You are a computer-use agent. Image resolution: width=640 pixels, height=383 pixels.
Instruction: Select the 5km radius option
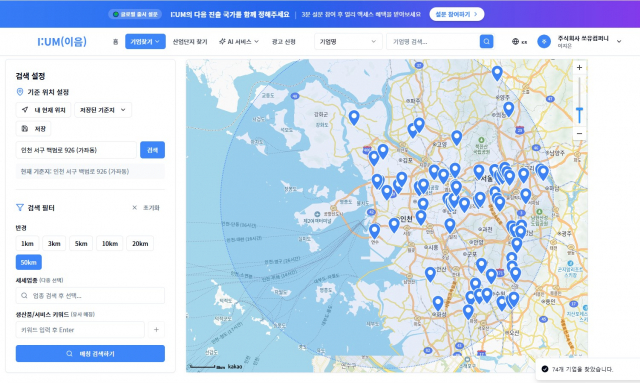(81, 243)
